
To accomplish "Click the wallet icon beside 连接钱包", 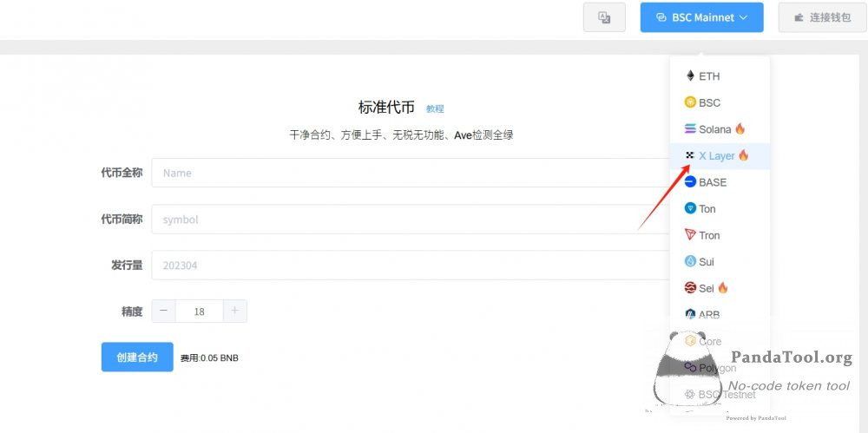I will [x=799, y=17].
